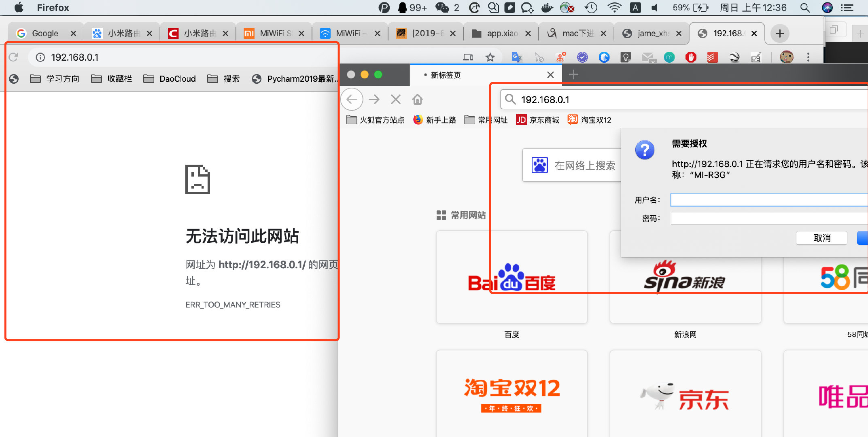Screen dimensions: 868x437
Task: Click the cast/media devices icon in Chrome toolbar
Action: (468, 57)
